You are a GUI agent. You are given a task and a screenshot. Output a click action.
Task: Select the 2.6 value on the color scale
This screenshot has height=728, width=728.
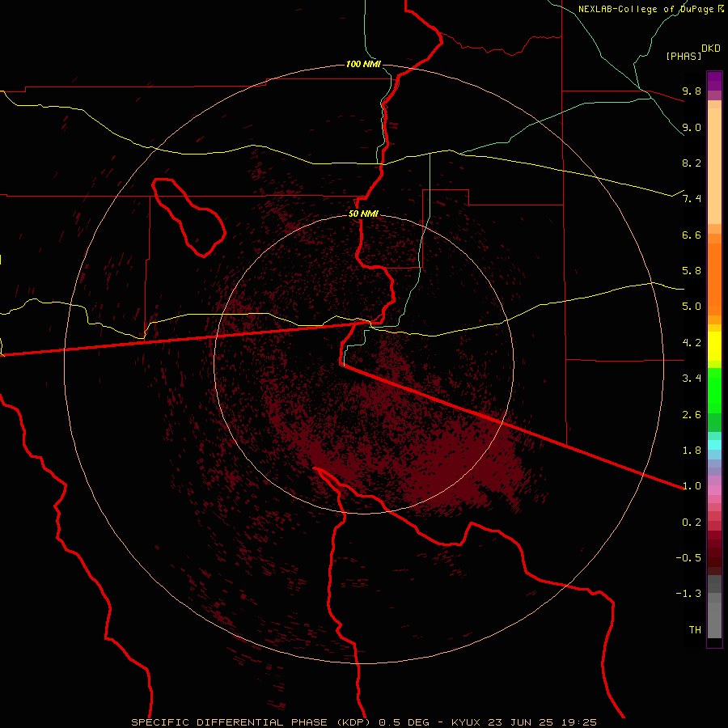692,415
